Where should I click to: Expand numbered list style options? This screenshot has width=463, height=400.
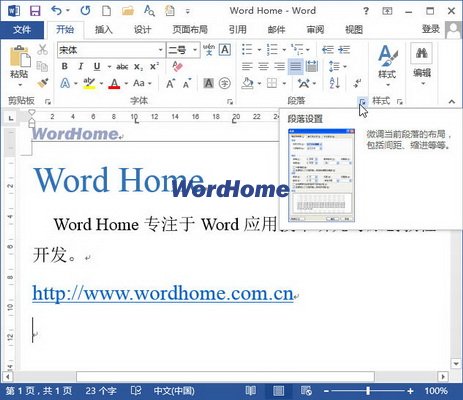pos(284,50)
